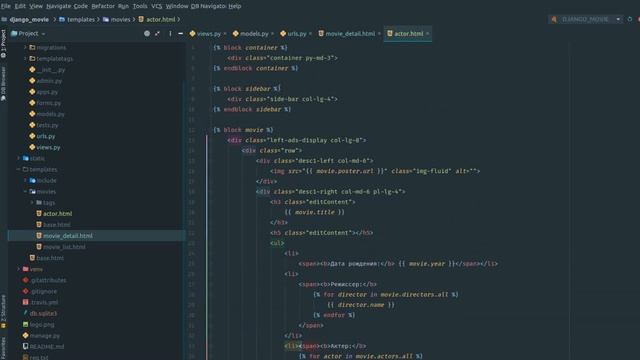Click the collapse all icon in Project panel
The height and width of the screenshot is (360, 640).
[x=158, y=33]
